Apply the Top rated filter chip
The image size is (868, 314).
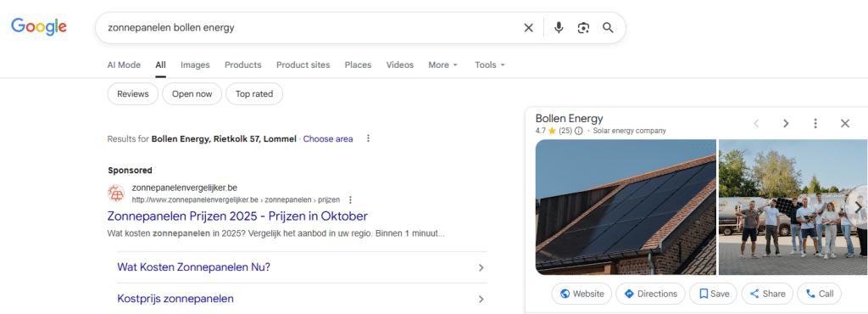coord(254,94)
